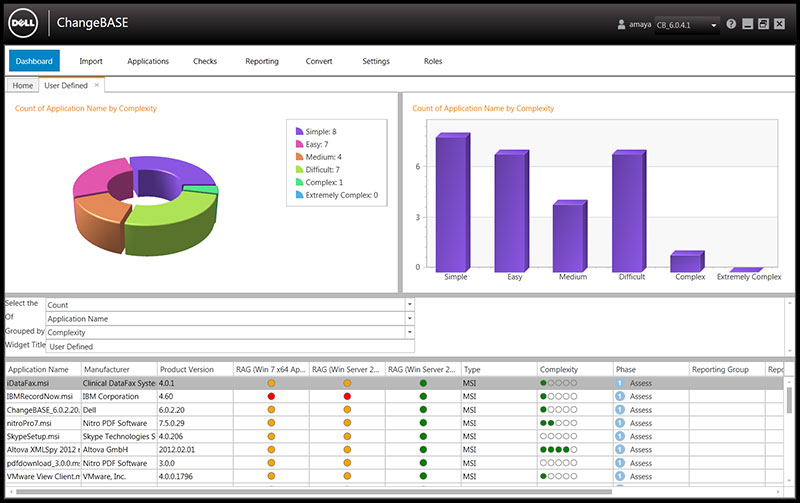Click the Difficult: 7 legend swatch

[x=299, y=170]
